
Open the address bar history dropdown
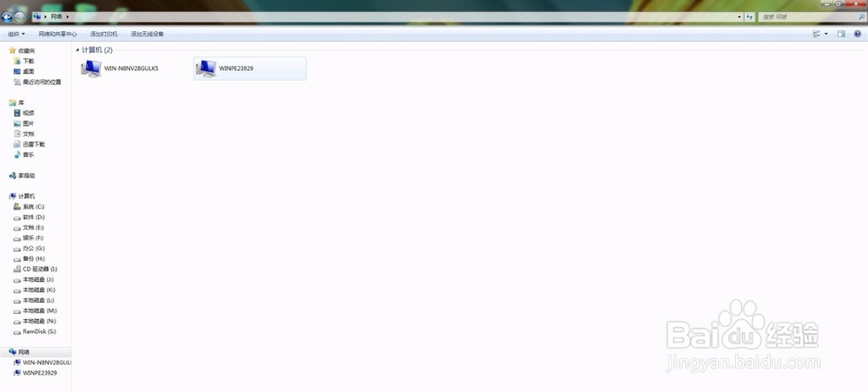[x=740, y=17]
